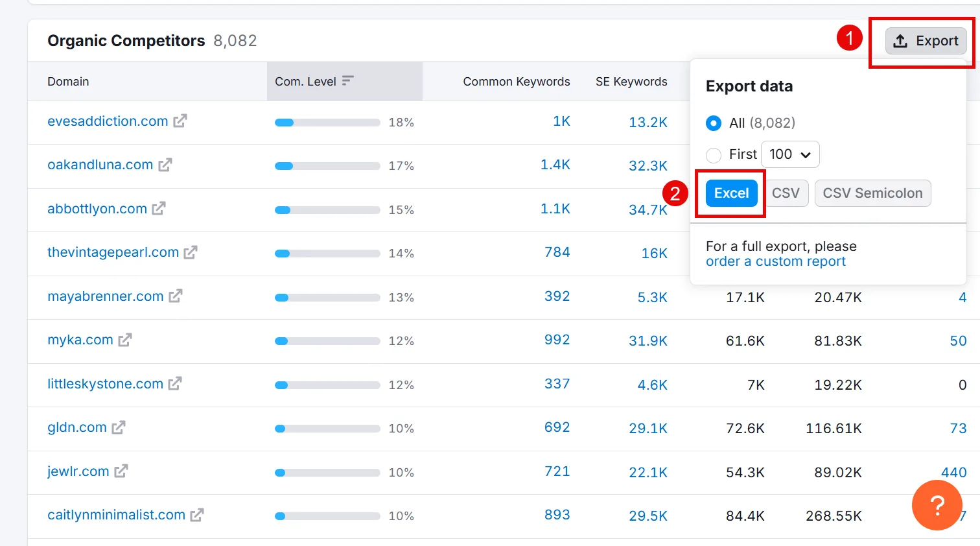Open external link icon beside abbottlyon.com
Screen dimensions: 980x546
(159, 208)
